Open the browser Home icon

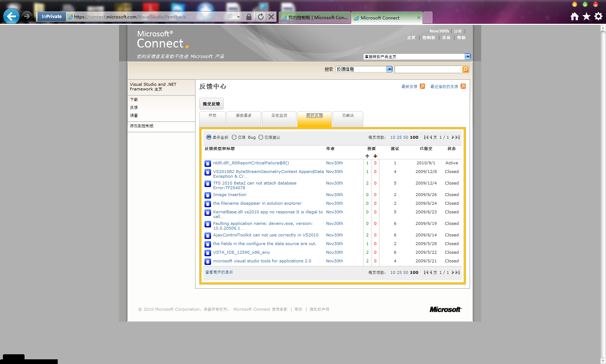[575, 16]
